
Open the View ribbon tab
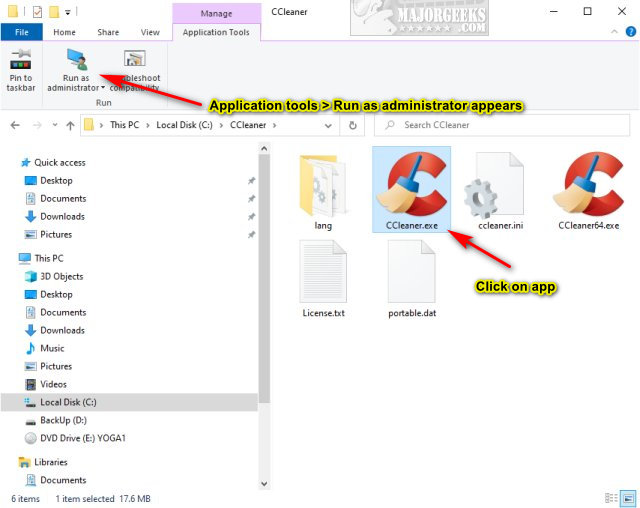150,32
